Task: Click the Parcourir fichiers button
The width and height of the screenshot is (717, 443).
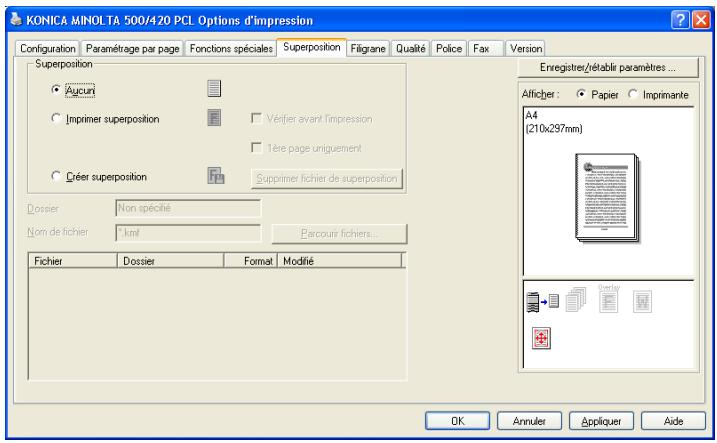Action: (339, 234)
